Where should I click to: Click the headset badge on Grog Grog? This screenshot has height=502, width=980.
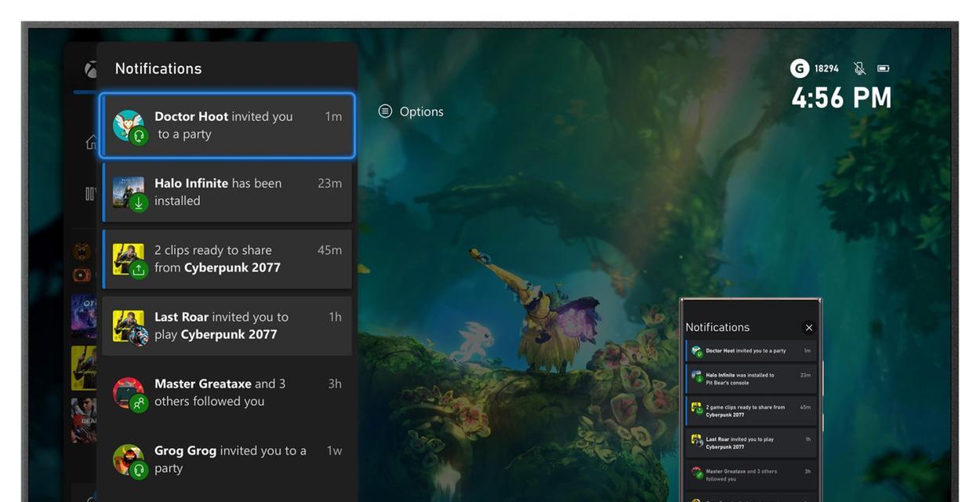pos(139,471)
